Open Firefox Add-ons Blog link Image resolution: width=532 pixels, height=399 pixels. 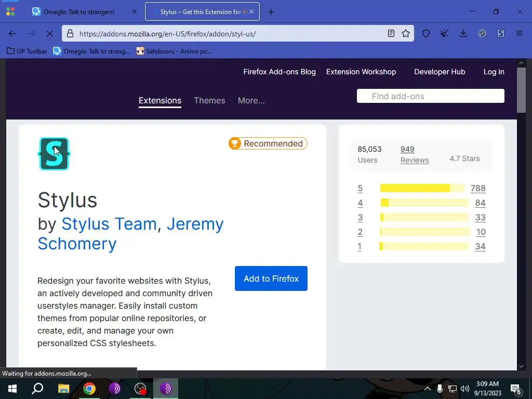pos(279,72)
